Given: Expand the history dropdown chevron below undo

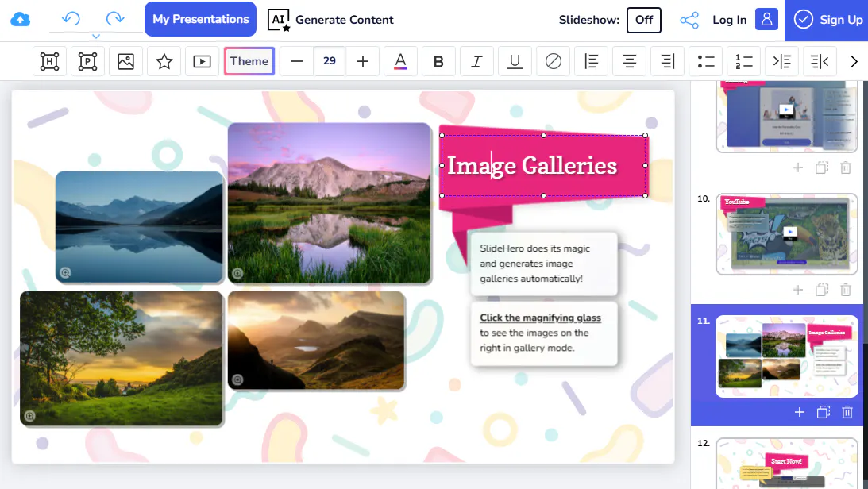Looking at the screenshot, I should point(96,37).
